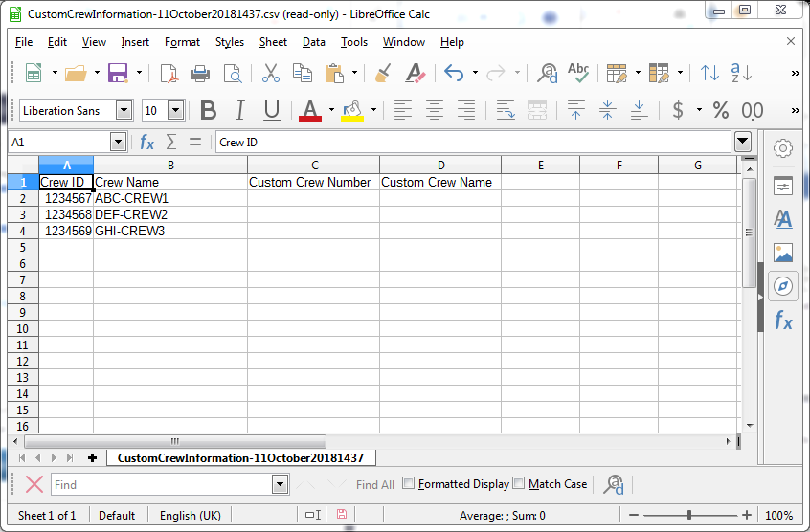The image size is (810, 532).
Task: Toggle the Formatted Display checkbox
Action: tap(409, 483)
